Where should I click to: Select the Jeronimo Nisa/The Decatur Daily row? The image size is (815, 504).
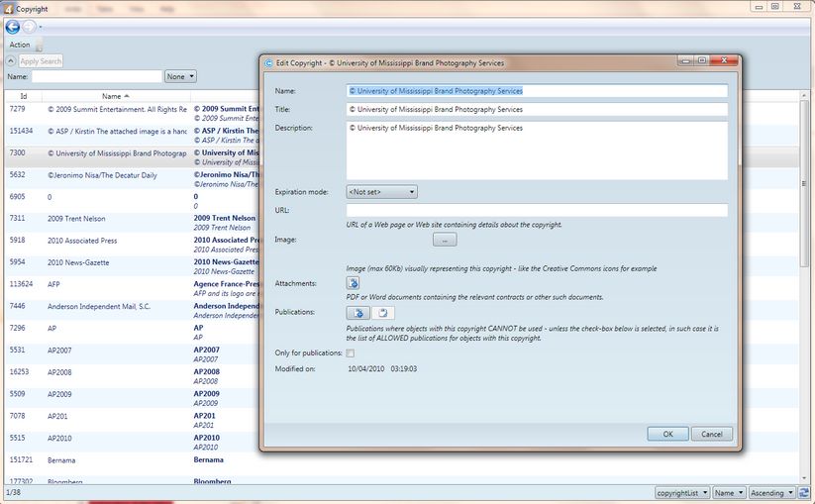(133, 179)
